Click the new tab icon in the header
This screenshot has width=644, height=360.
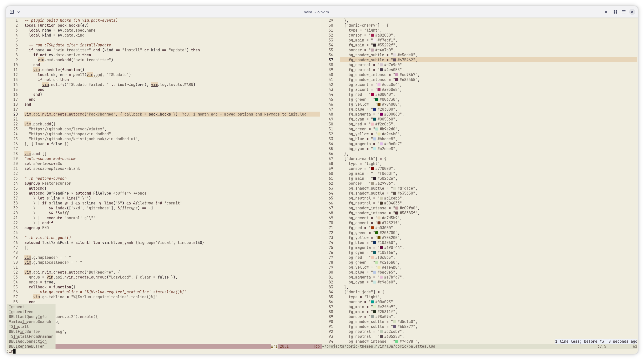tap(12, 12)
